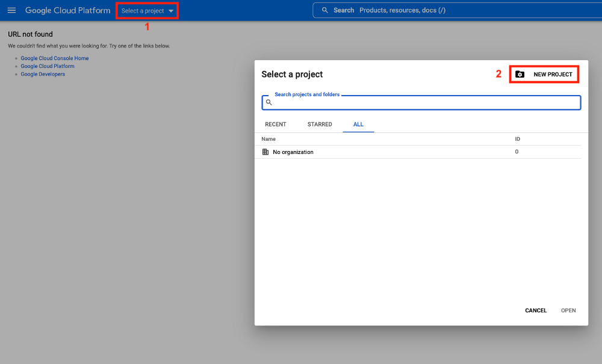Image resolution: width=602 pixels, height=364 pixels.
Task: Click the organization building icon
Action: tap(265, 152)
